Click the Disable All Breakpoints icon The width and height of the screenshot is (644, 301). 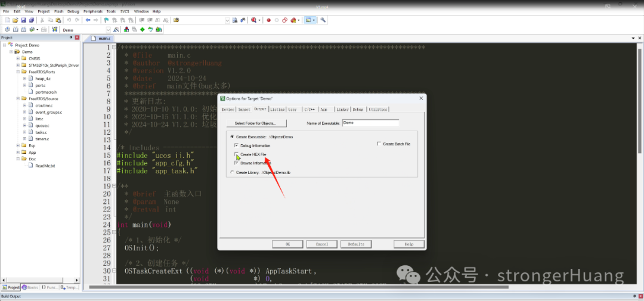(284, 20)
